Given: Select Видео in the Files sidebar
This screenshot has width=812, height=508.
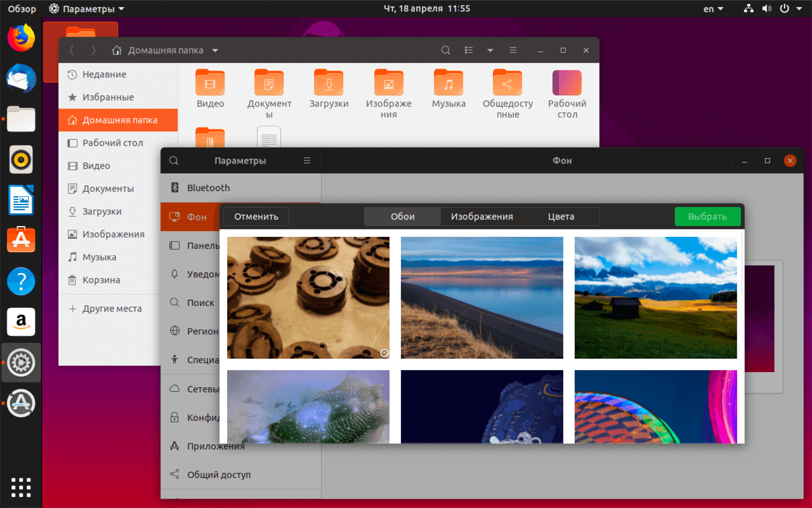Looking at the screenshot, I should click(x=109, y=166).
